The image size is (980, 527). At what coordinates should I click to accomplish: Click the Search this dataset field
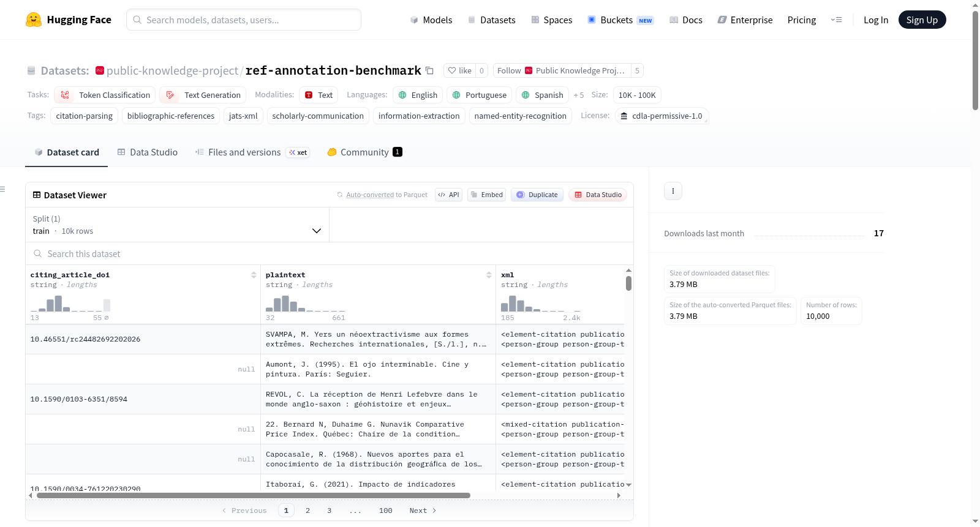coord(330,253)
